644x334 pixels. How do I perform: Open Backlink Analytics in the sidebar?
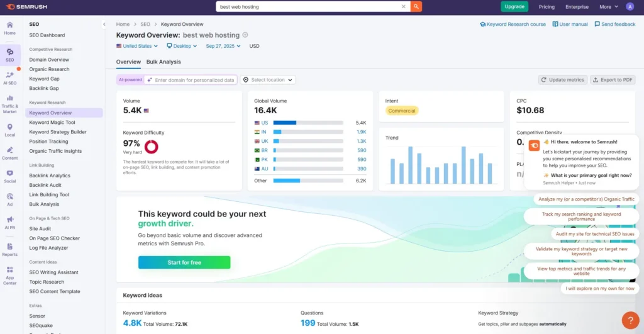tap(50, 175)
